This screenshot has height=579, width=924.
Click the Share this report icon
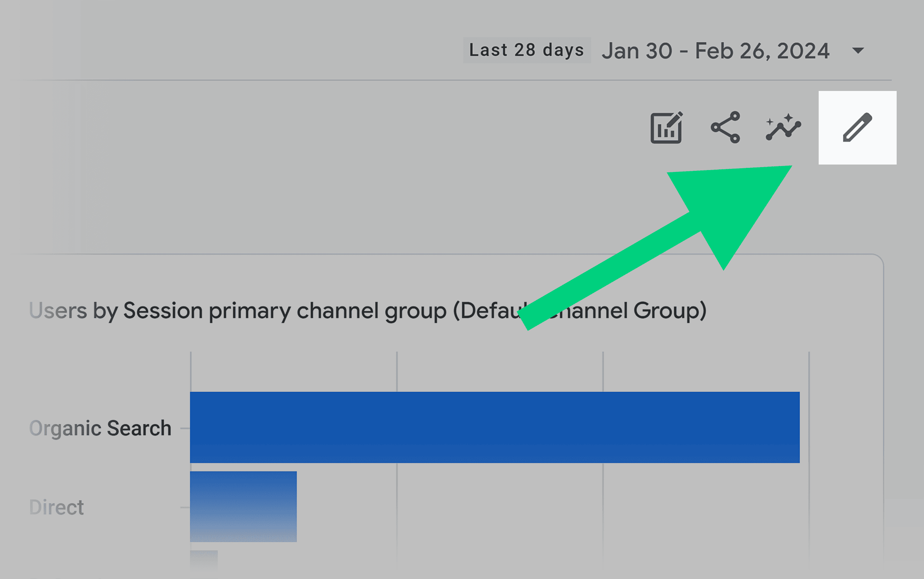(x=726, y=127)
